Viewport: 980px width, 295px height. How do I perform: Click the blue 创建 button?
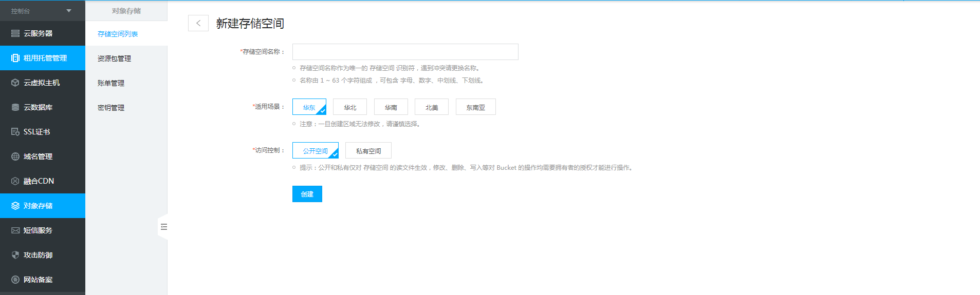[x=307, y=194]
